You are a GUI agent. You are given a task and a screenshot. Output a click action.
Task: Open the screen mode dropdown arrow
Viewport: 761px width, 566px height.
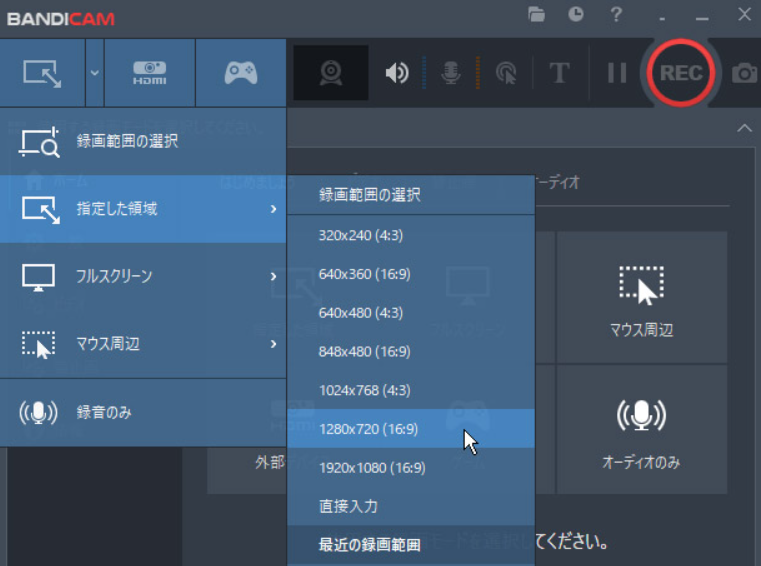[95, 73]
